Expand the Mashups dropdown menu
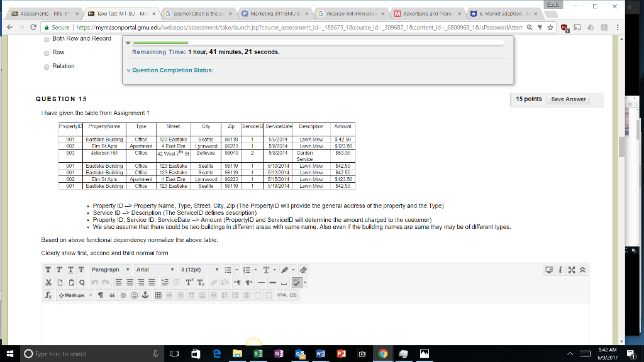The image size is (644, 362). (x=75, y=295)
